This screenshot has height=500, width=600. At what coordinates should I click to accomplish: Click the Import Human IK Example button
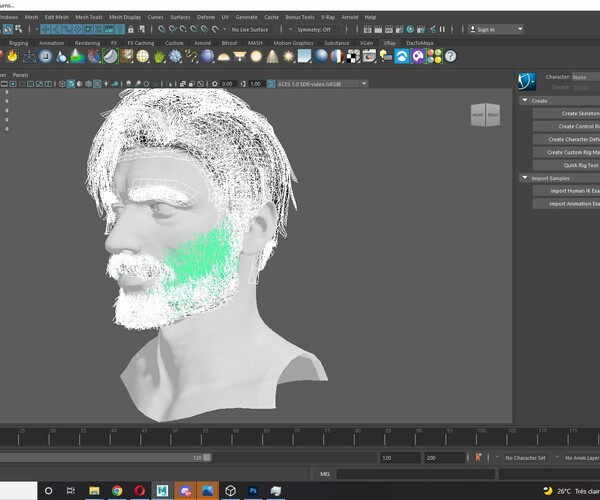point(566,191)
